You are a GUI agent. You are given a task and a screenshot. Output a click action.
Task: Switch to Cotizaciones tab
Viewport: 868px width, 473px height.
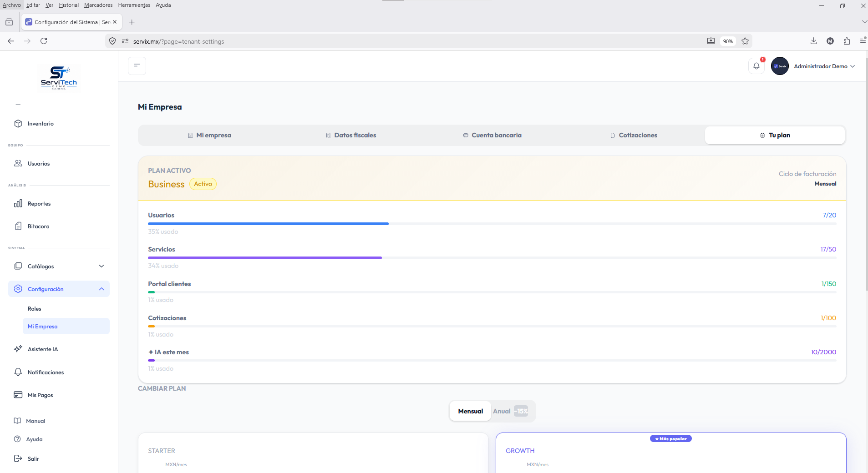tap(634, 135)
